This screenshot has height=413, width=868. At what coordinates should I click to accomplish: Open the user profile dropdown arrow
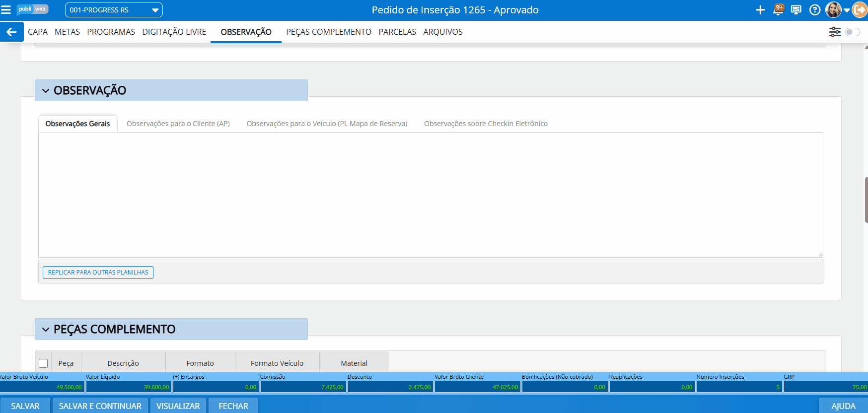point(847,10)
